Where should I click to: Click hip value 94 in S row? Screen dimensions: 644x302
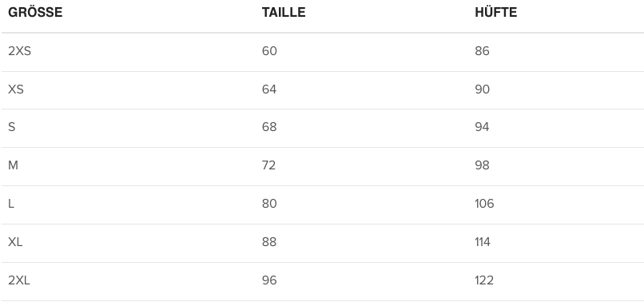point(482,127)
